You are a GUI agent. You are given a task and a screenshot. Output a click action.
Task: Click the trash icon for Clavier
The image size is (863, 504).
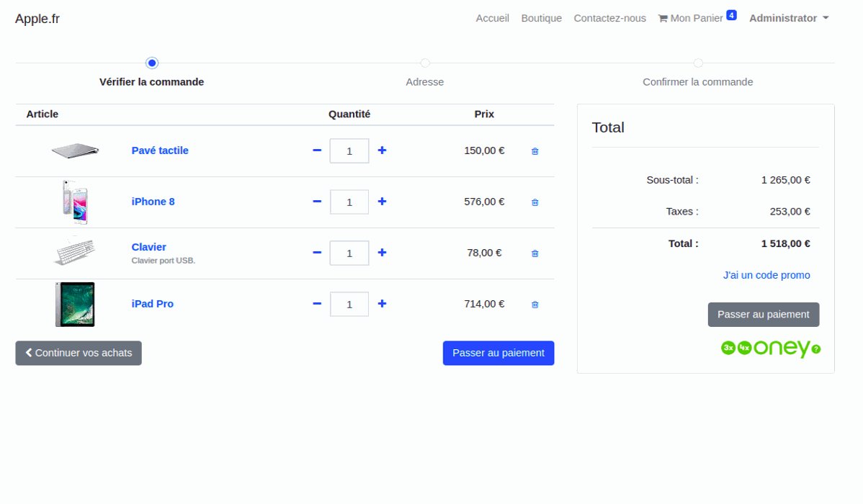click(535, 253)
